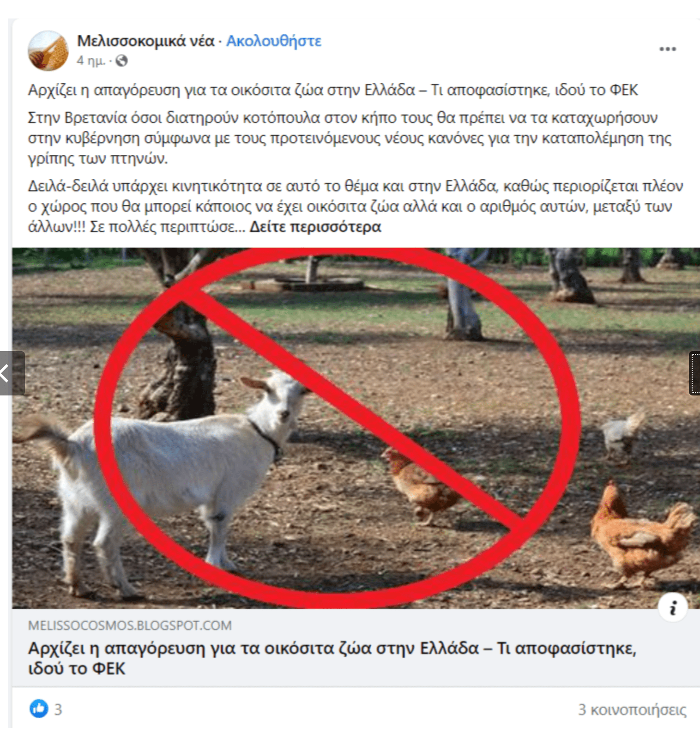Click the paragraph beginning Στην Βρετανία
The height and width of the screenshot is (729, 700).
(350, 138)
